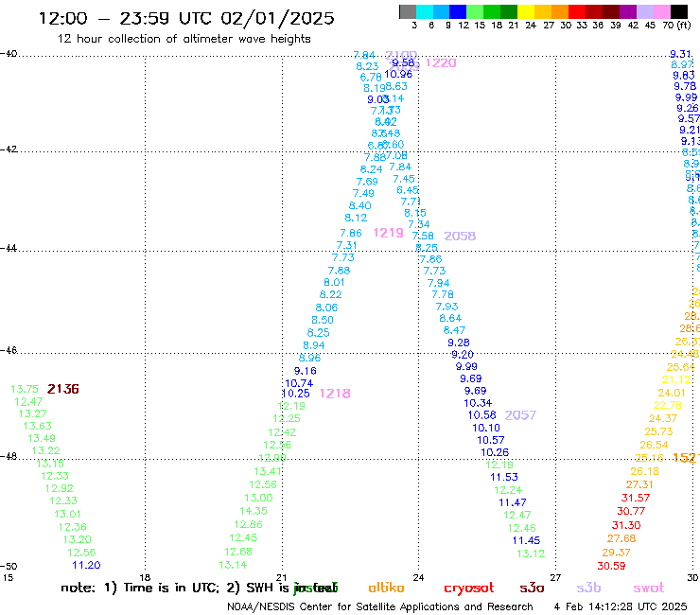Click the NOAA/NESDIS credit line

coord(380,606)
